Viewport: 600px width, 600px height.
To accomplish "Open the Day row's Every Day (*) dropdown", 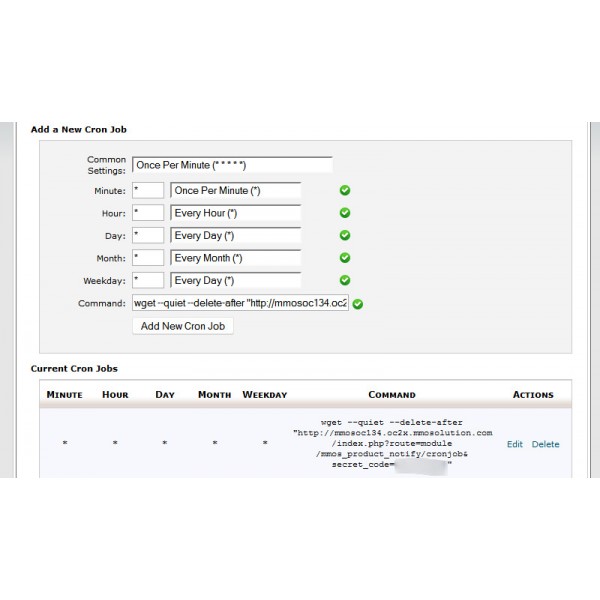I will pos(235,235).
